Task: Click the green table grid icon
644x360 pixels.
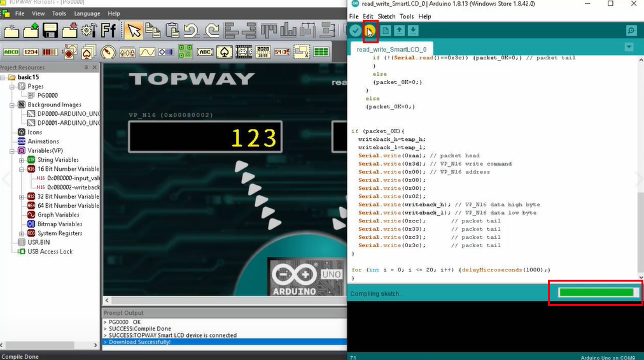Action: 321,52
